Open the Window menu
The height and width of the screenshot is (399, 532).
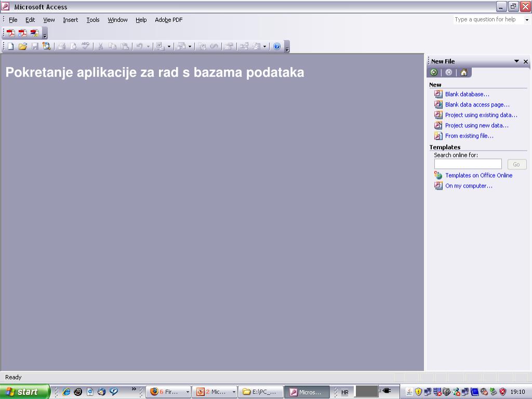pyautogui.click(x=117, y=20)
